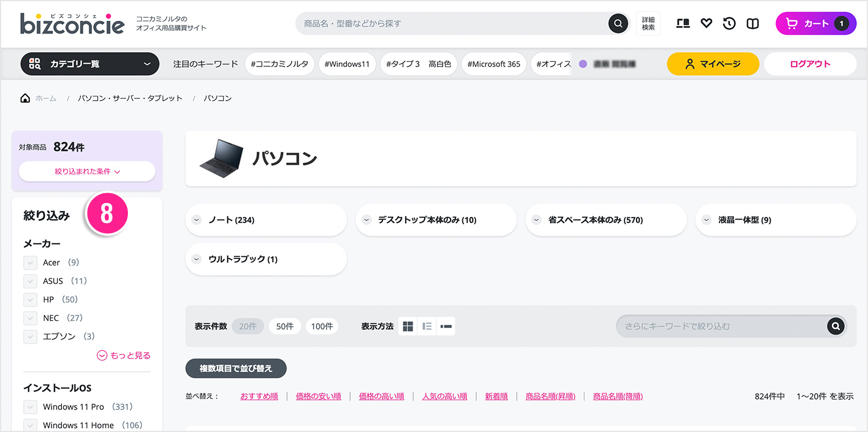Select the ノート (234) category
The image size is (868, 432).
[266, 220]
